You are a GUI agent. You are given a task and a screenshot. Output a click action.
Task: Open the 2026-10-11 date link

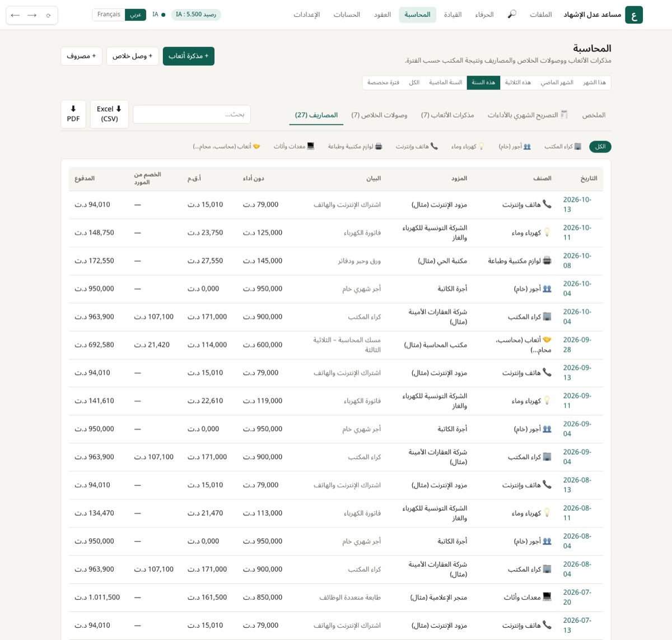577,233
